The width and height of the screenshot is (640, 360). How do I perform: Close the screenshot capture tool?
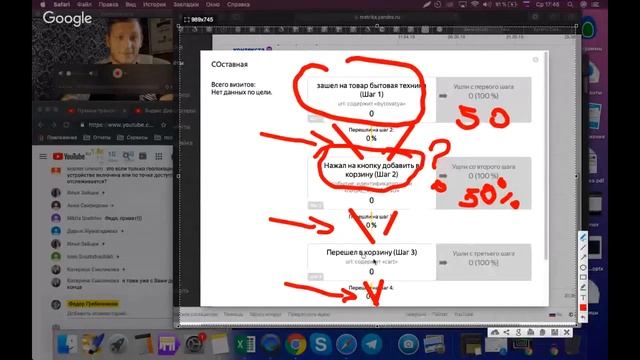[x=567, y=332]
